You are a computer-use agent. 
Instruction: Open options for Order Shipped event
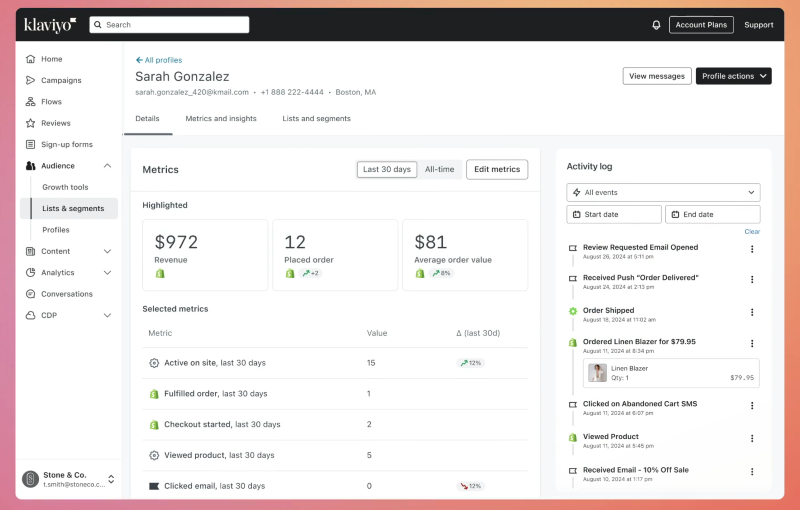click(x=752, y=312)
